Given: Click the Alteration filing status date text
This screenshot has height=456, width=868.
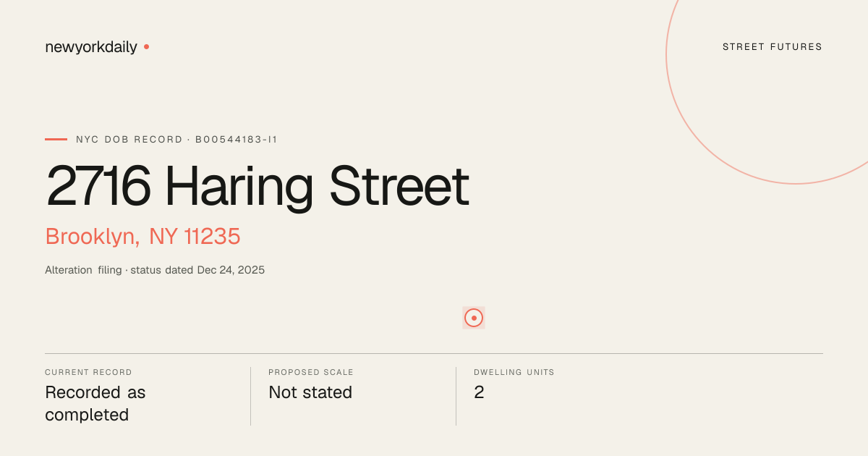Looking at the screenshot, I should 155,270.
